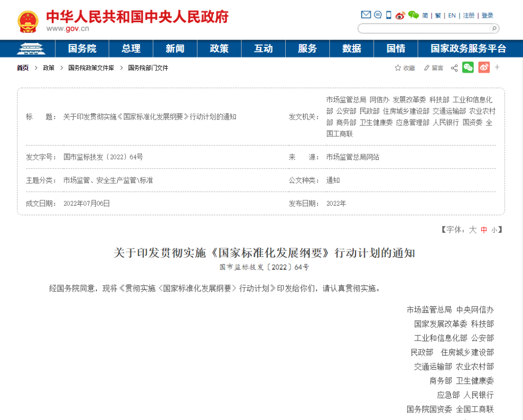This screenshot has width=523, height=420.
Task: Open the 新闻 navigation menu
Action: 175,49
